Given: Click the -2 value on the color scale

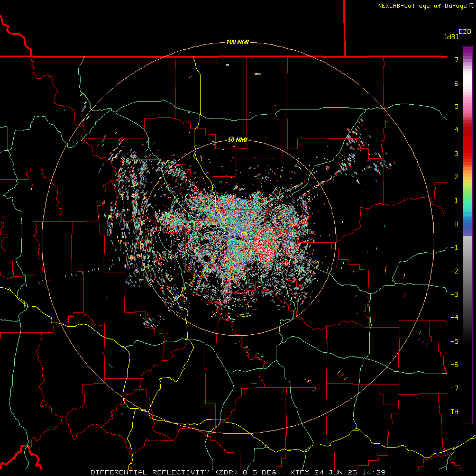Looking at the screenshot, I should [x=454, y=271].
